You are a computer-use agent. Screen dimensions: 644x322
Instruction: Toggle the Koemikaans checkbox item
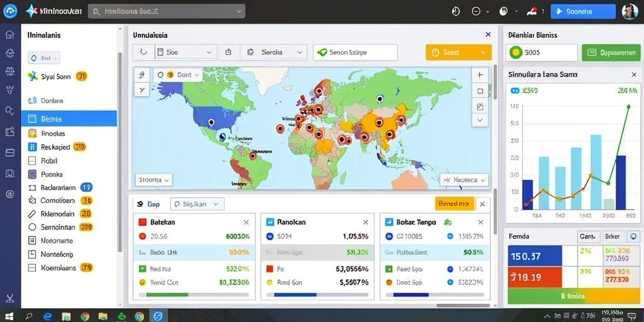point(33,268)
